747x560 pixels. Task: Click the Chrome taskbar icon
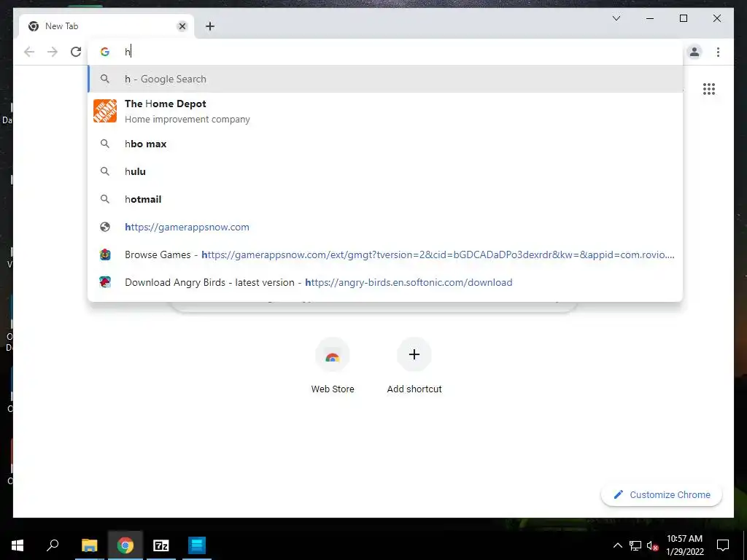125,545
